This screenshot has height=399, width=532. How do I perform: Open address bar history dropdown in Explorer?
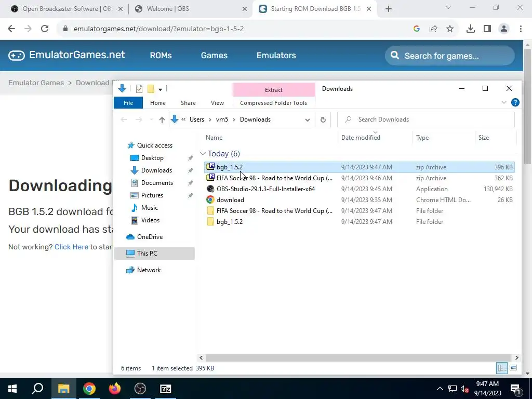tap(308, 120)
